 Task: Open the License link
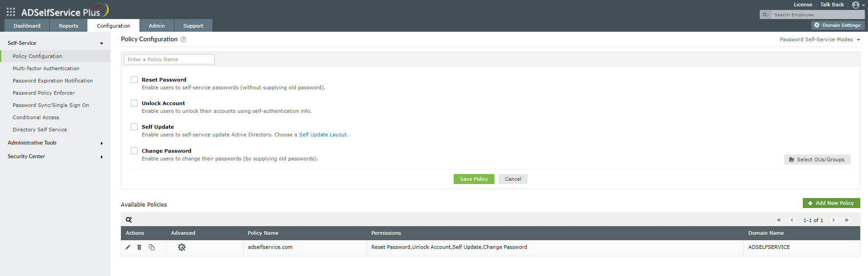803,5
